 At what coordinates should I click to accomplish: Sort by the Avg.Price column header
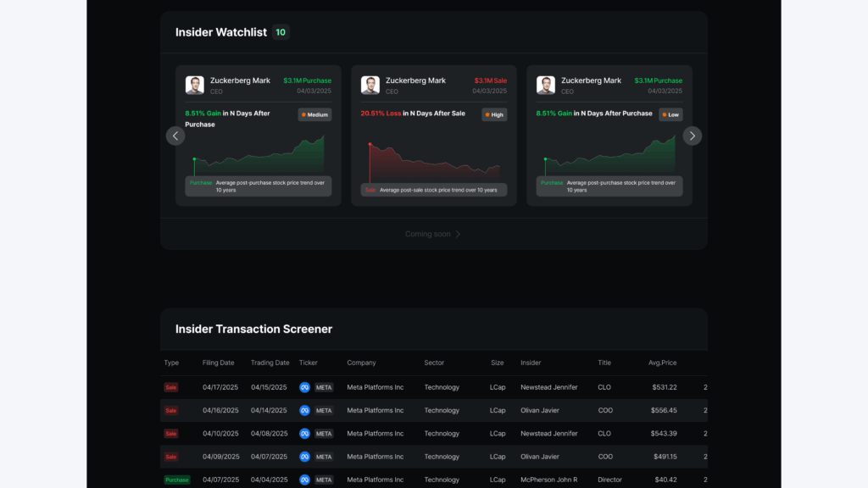coord(663,363)
